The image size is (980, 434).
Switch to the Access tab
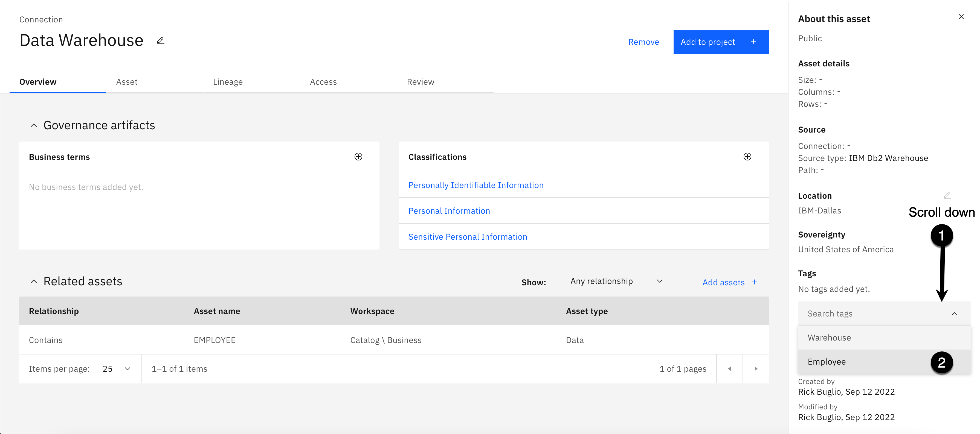[323, 82]
